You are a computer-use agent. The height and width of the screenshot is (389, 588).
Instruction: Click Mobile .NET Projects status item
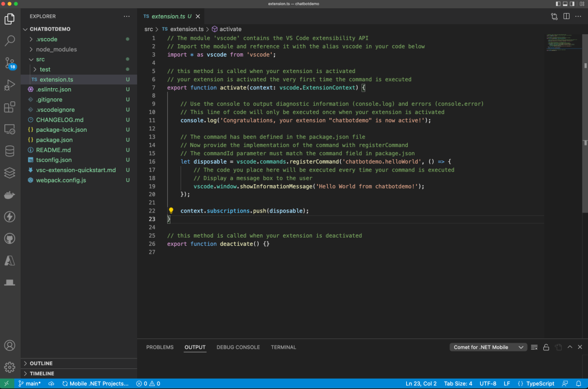click(x=95, y=384)
